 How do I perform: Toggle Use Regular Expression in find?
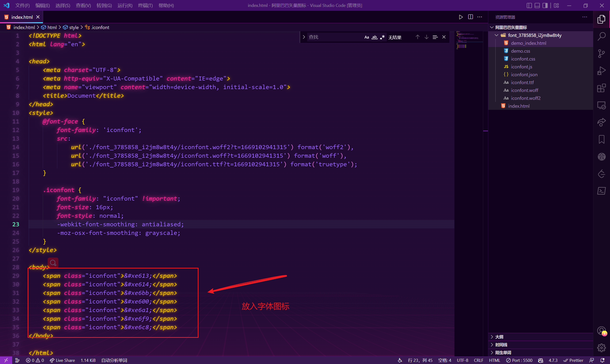(x=382, y=37)
